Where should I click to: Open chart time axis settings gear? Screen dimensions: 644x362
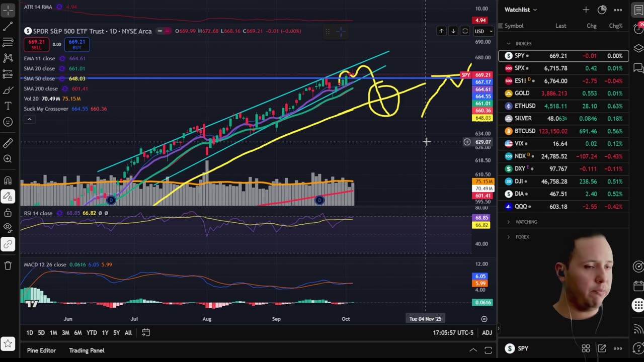[484, 319]
